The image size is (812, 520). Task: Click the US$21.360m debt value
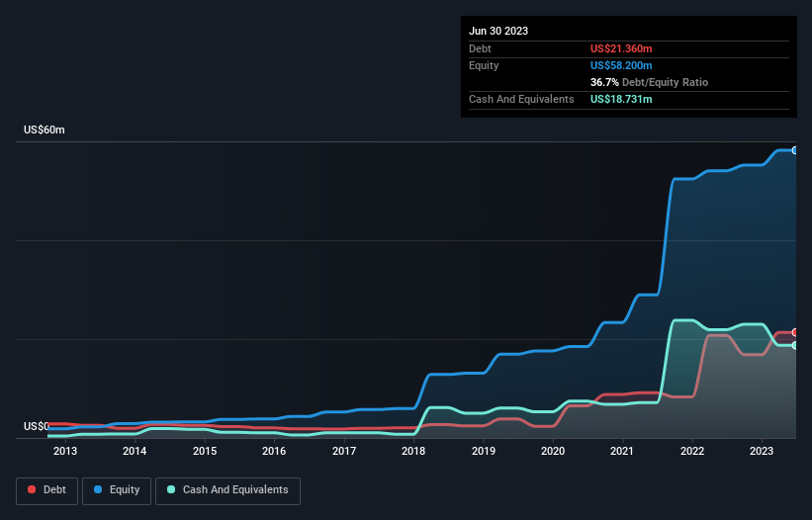(621, 48)
